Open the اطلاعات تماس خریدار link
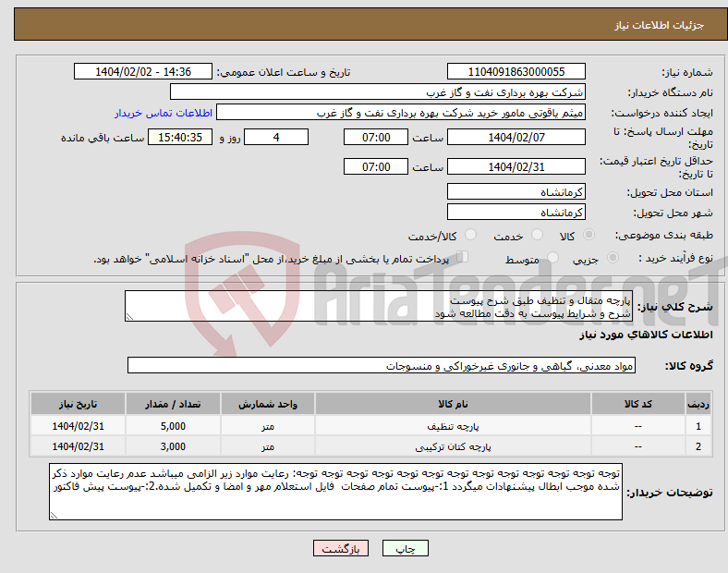Viewport: 728px width, 573px height. point(164,113)
